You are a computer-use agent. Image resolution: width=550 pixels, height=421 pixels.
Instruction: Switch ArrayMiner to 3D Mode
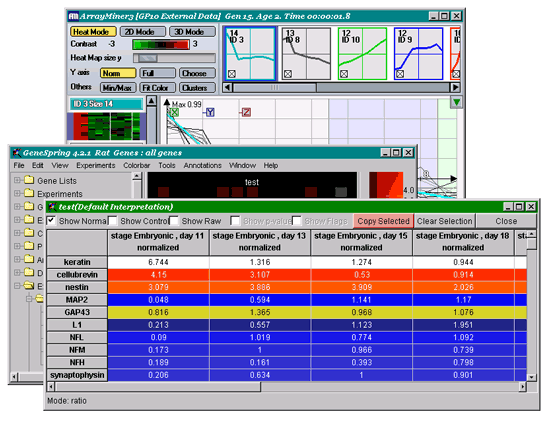pos(192,32)
